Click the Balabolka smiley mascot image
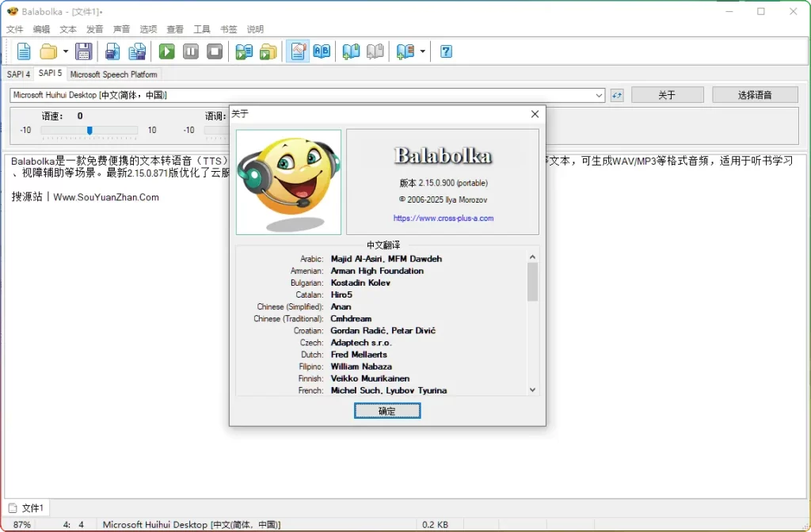Screen dimensions: 811x532 click(288, 182)
